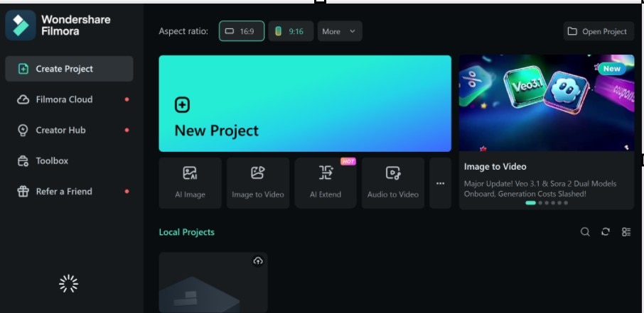Click the Wondershare Filmora logo icon
Screen dimensions: 644x313
click(21, 26)
